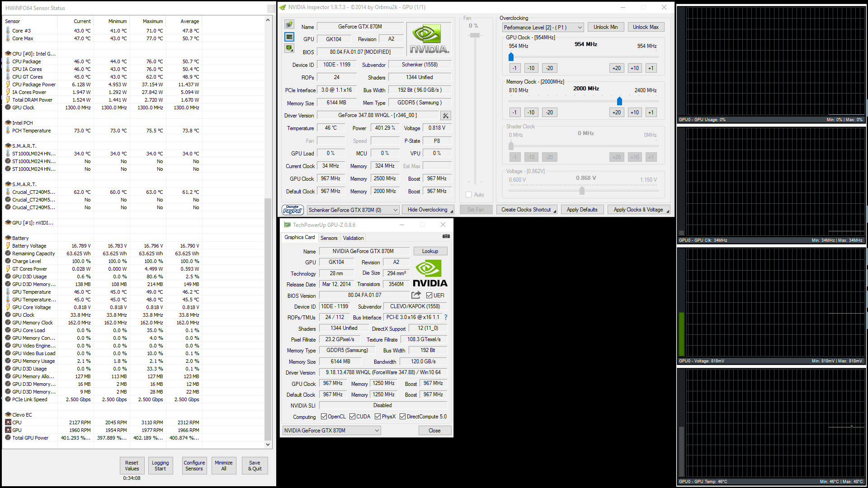Image resolution: width=868 pixels, height=488 pixels.
Task: Click the HWiNFO scroll up arrow
Action: 268,20
